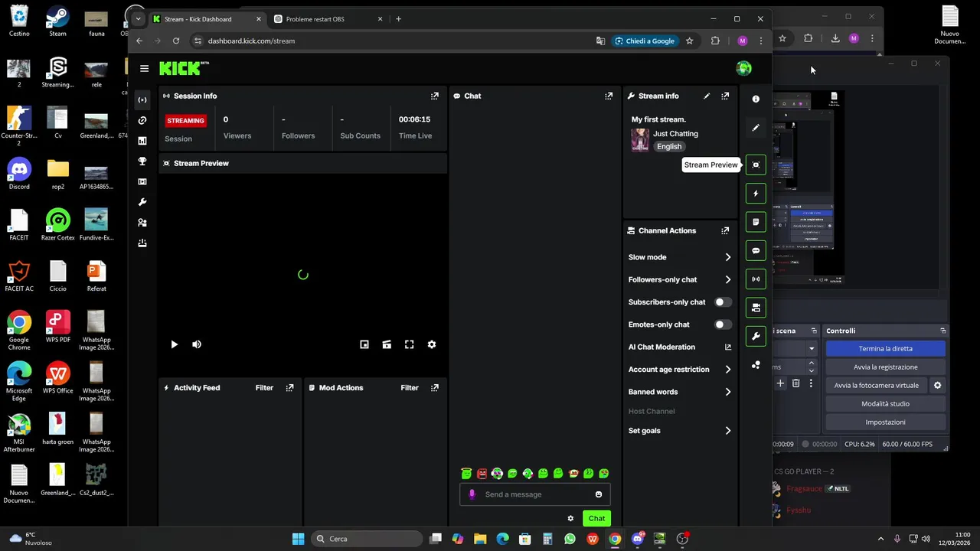
Task: Toggle the document Mod Actions widget
Action: (x=756, y=222)
